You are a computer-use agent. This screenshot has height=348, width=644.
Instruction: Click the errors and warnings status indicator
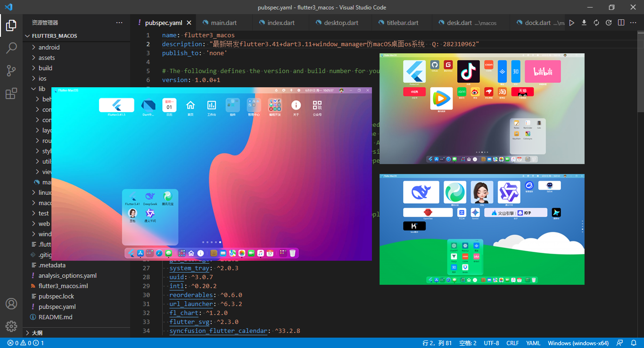tap(26, 343)
